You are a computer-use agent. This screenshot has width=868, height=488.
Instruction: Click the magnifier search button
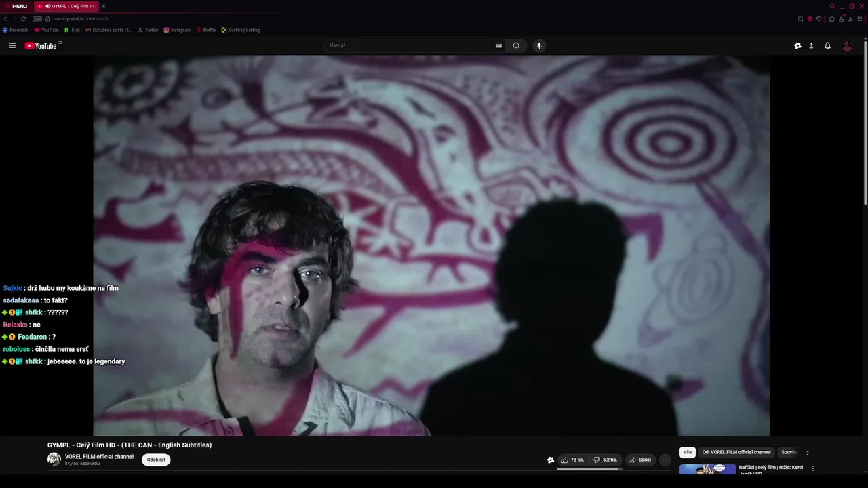click(516, 45)
